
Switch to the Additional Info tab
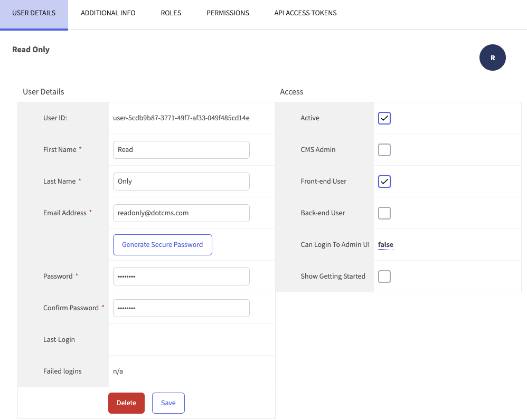tap(108, 13)
